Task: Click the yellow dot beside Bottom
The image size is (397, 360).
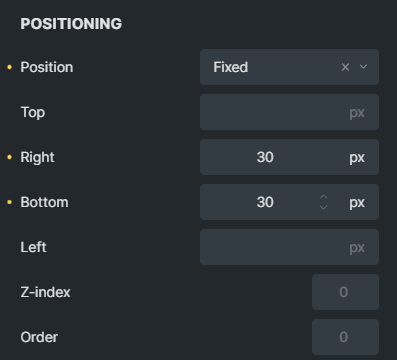Action: coord(10,202)
